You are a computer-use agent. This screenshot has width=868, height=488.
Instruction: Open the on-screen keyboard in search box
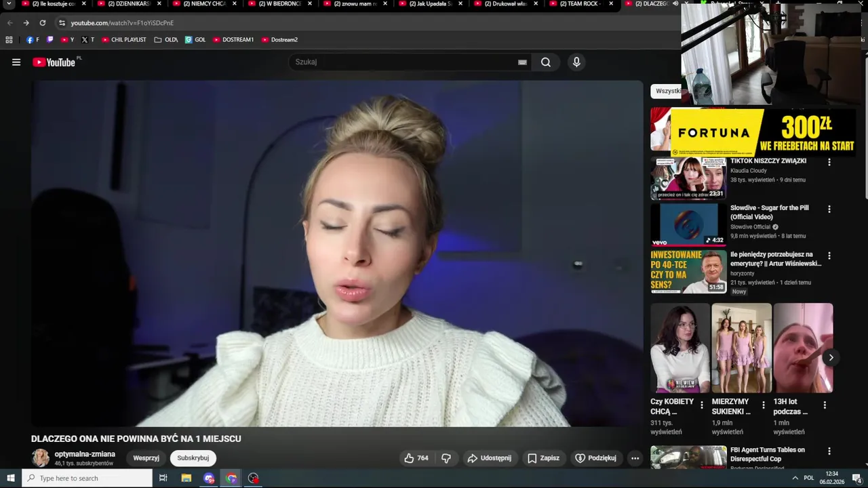point(522,62)
